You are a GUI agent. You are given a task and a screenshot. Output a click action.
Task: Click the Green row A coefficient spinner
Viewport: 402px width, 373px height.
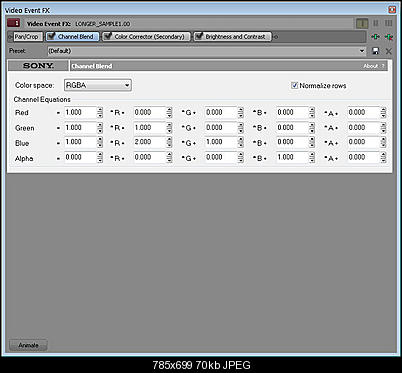(312, 128)
